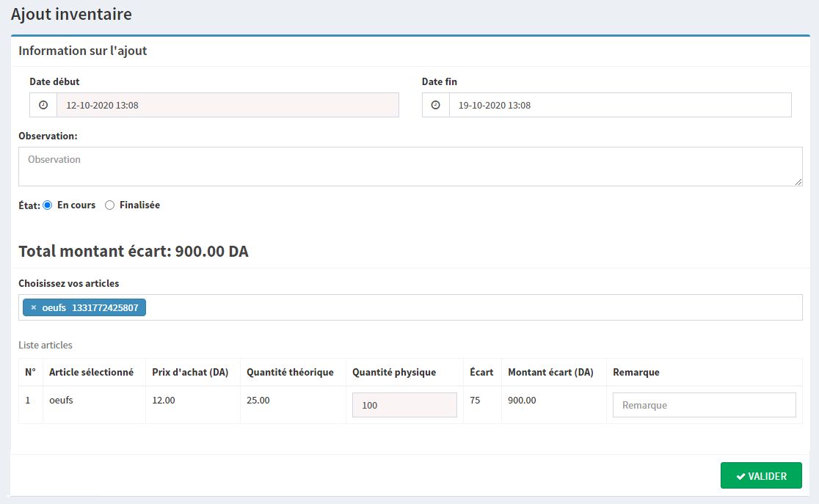
Task: Click the oeufs cell in the articles table
Action: pyautogui.click(x=61, y=401)
